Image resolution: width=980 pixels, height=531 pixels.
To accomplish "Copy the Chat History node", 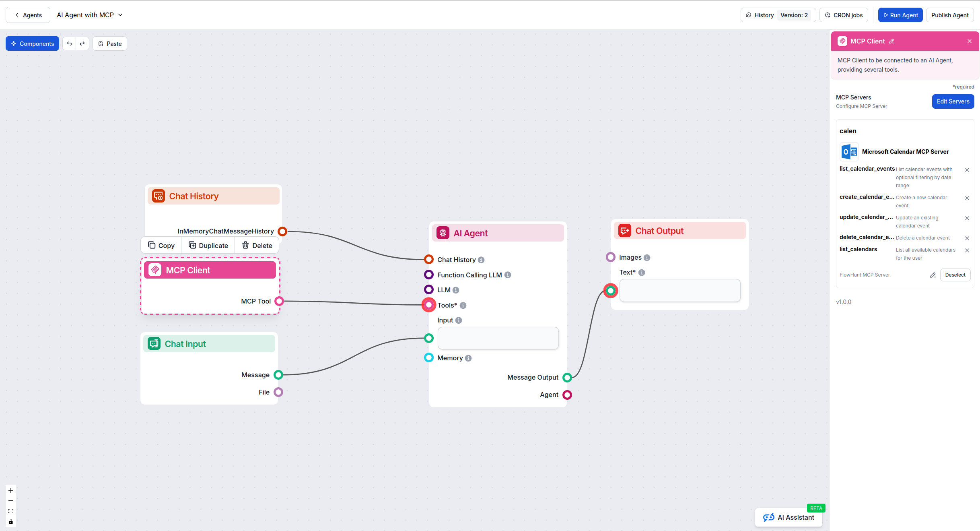I will pyautogui.click(x=161, y=245).
